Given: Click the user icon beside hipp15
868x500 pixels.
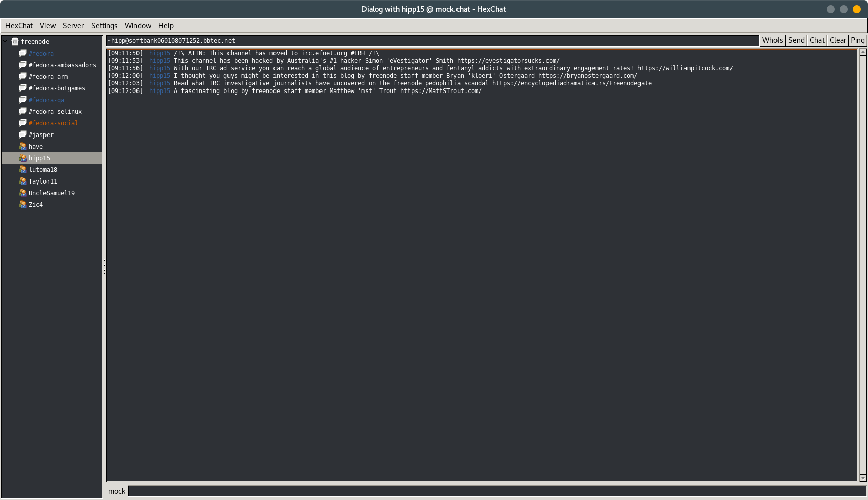Looking at the screenshot, I should tap(23, 158).
